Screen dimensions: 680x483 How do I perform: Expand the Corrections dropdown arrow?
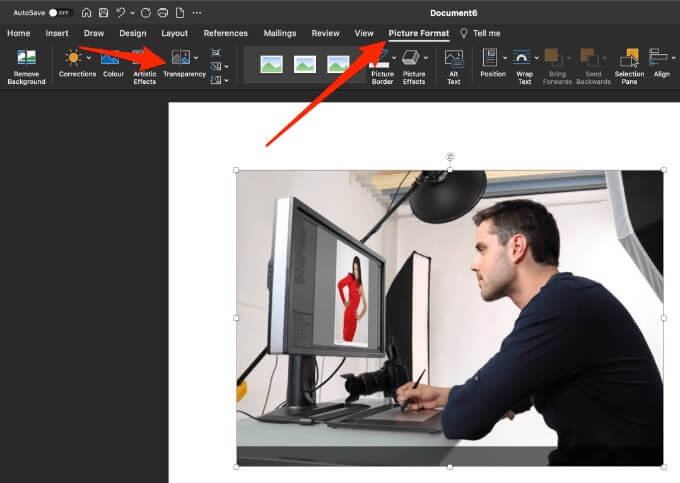[x=88, y=58]
